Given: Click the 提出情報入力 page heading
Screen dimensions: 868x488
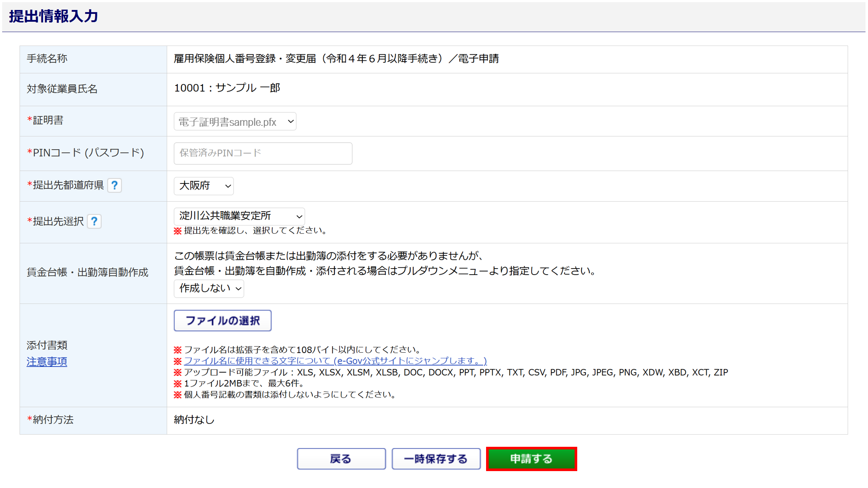Looking at the screenshot, I should [53, 16].
